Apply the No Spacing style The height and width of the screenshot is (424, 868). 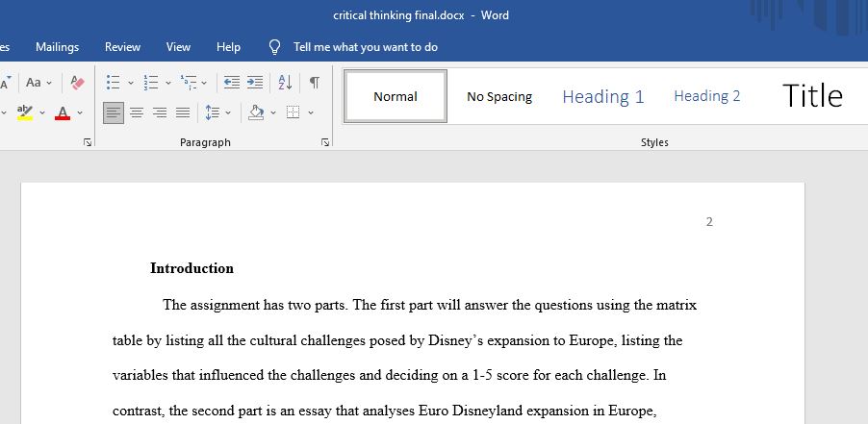pyautogui.click(x=499, y=97)
